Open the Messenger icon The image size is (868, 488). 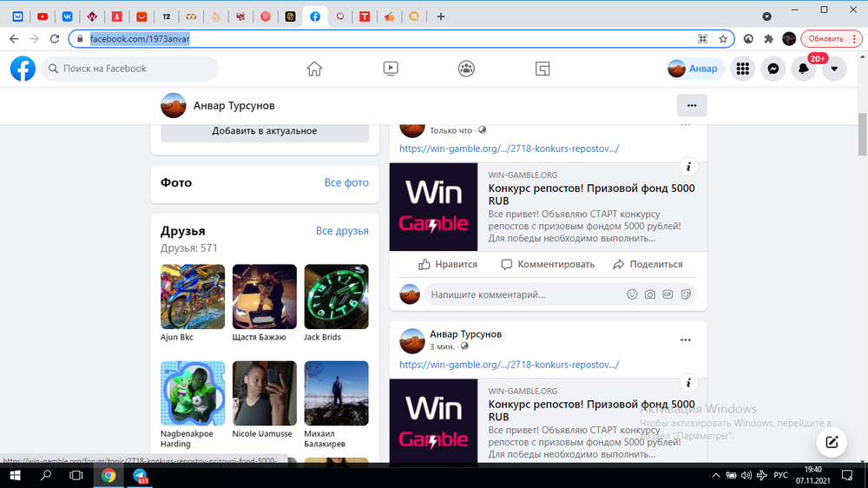[773, 69]
